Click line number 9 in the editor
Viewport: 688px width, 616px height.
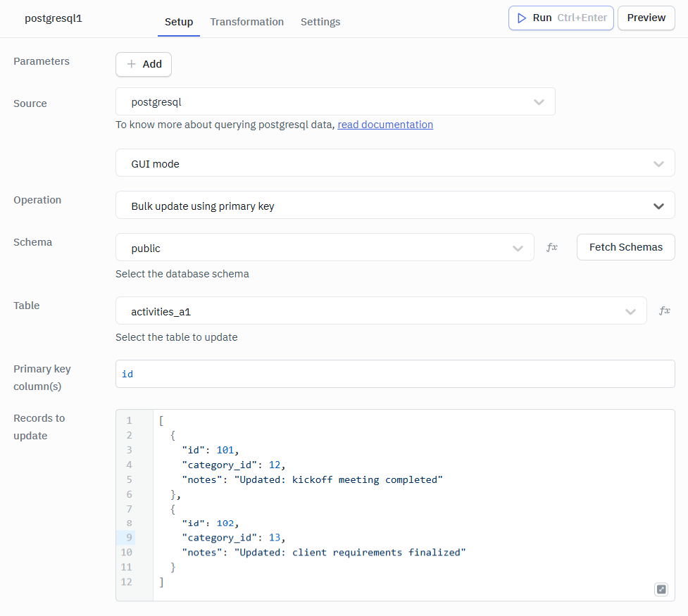click(x=129, y=537)
